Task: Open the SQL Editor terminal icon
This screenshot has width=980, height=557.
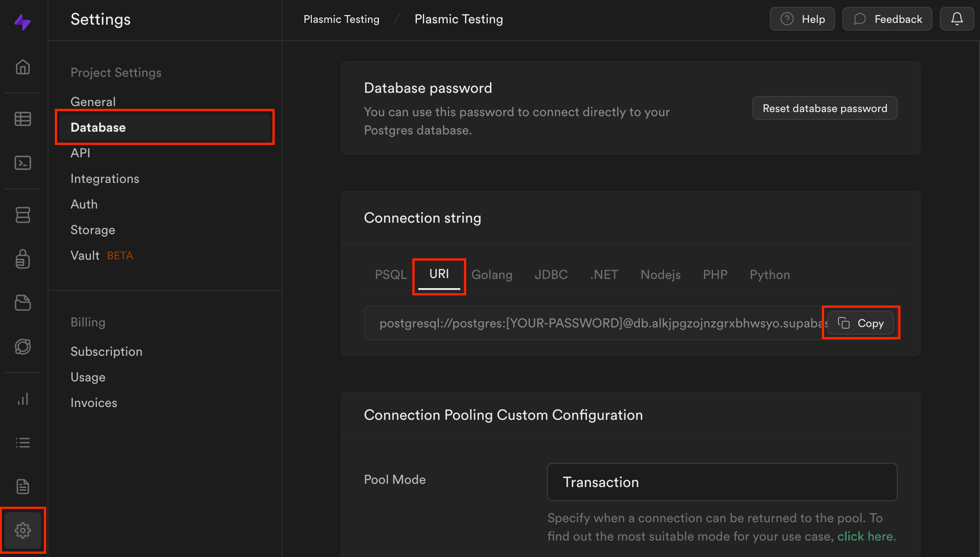Action: pos(23,163)
